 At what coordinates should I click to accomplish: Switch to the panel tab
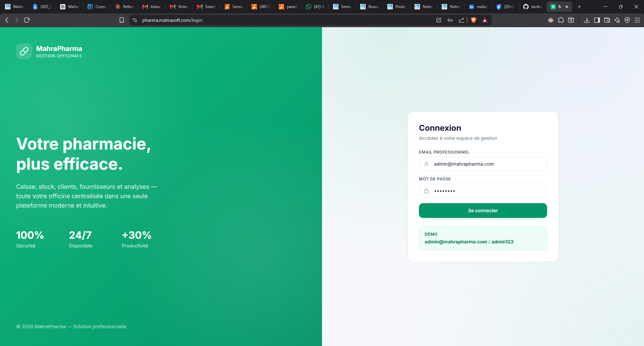pos(288,7)
